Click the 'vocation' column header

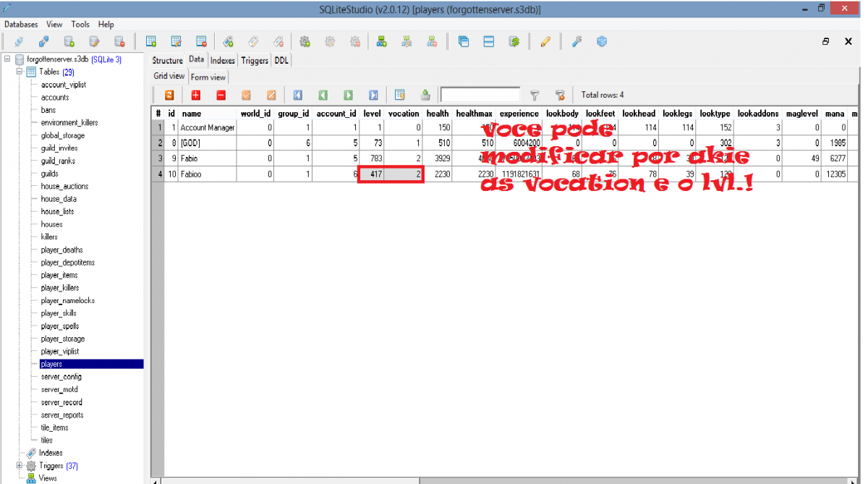[x=404, y=114]
